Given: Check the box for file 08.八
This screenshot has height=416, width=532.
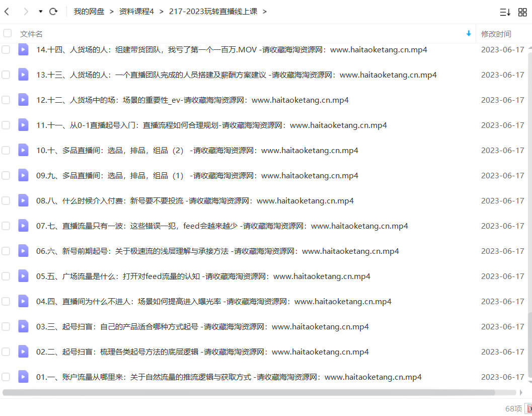Looking at the screenshot, I should coord(6,201).
